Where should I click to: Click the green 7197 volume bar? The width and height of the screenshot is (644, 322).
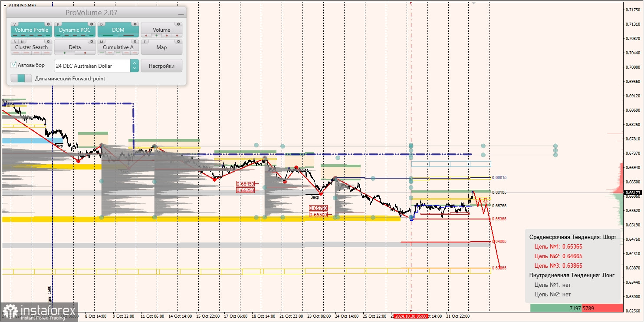click(x=556, y=308)
